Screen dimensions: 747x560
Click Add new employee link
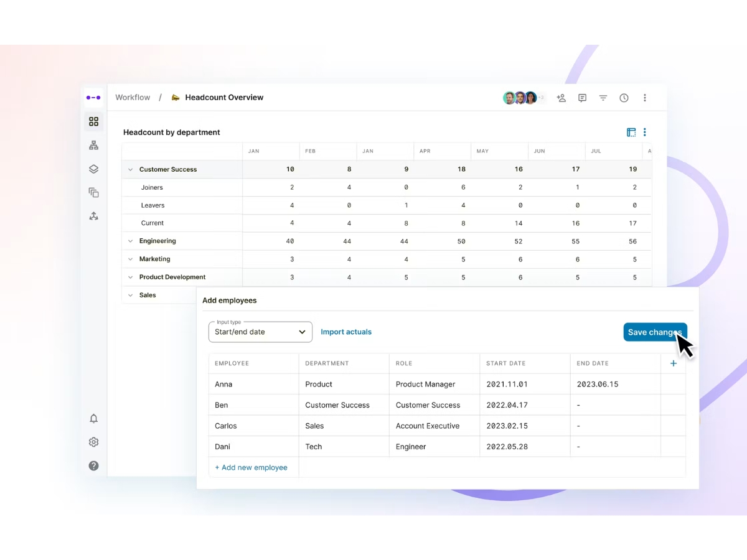coord(251,467)
